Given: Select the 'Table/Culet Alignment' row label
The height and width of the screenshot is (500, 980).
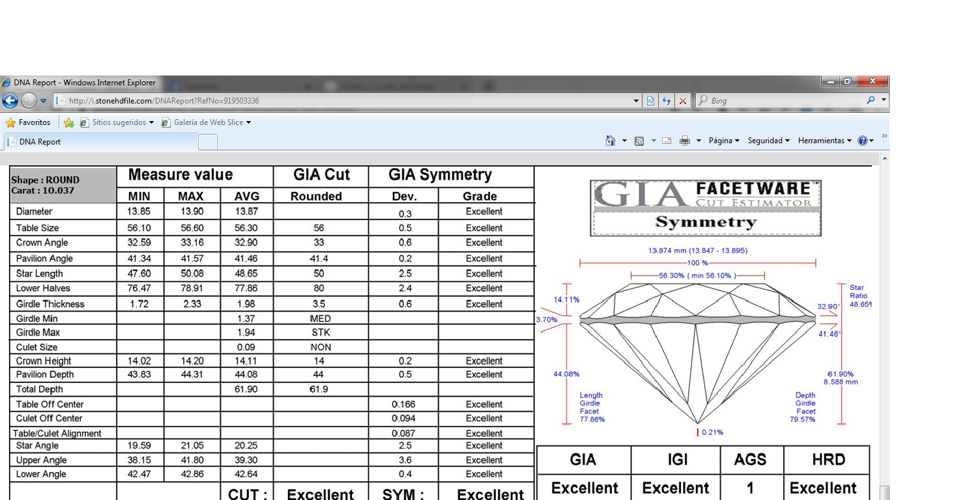Looking at the screenshot, I should point(57,434).
